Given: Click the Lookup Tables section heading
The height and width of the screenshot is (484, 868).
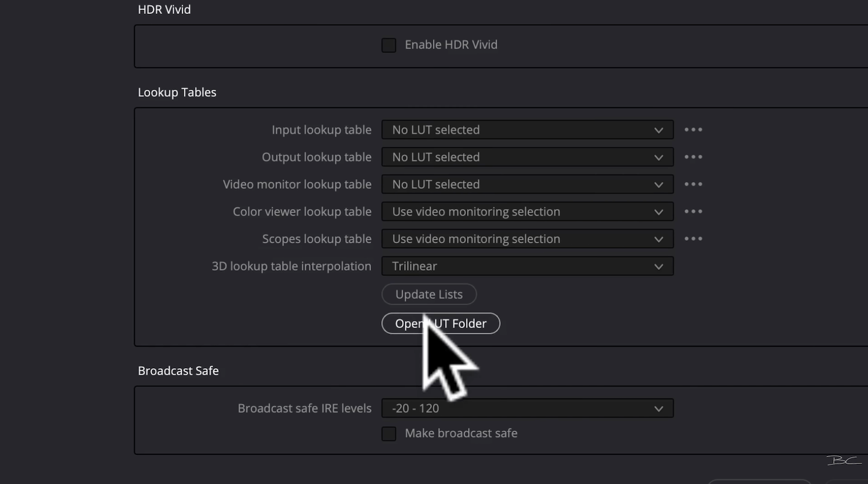Looking at the screenshot, I should 177,92.
